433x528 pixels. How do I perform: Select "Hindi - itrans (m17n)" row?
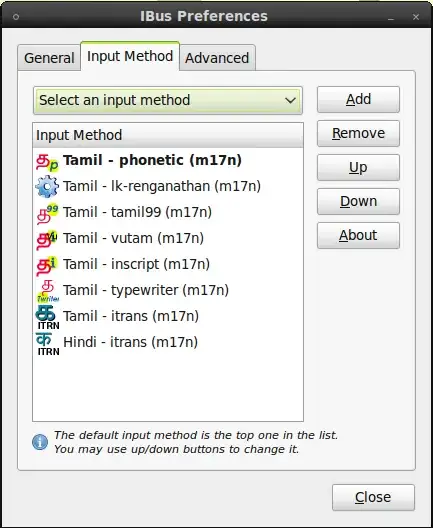[x=168, y=342]
